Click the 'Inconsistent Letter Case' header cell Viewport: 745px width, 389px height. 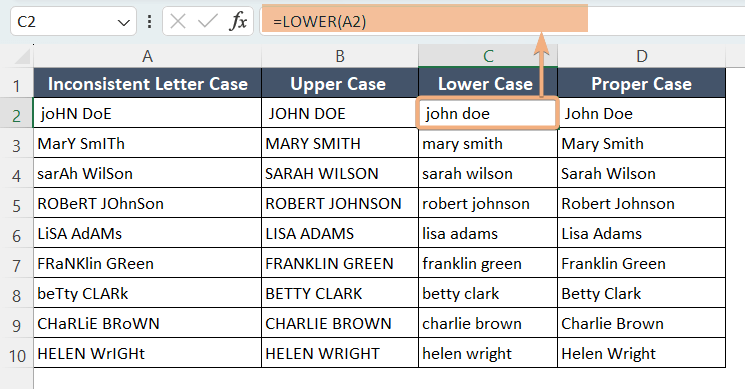pyautogui.click(x=147, y=83)
